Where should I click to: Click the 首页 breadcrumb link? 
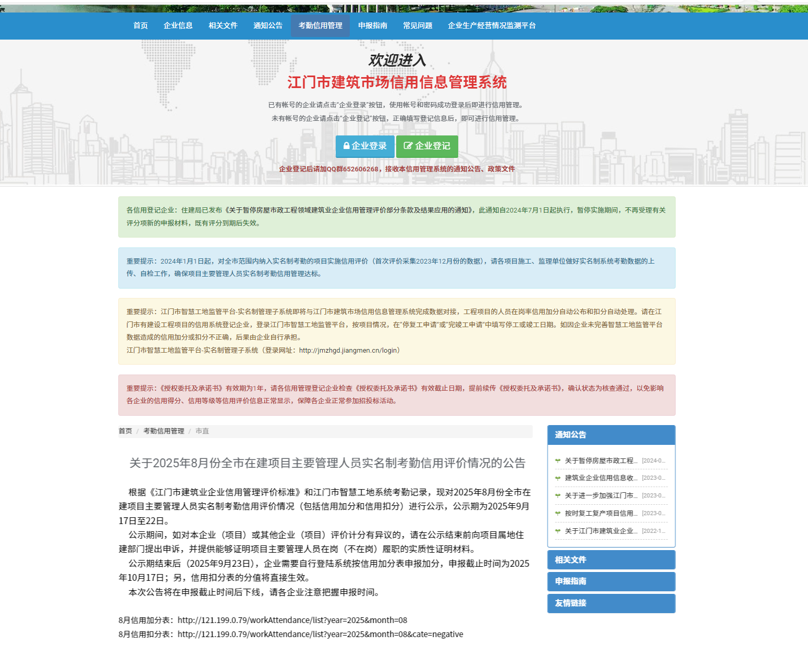click(x=125, y=431)
